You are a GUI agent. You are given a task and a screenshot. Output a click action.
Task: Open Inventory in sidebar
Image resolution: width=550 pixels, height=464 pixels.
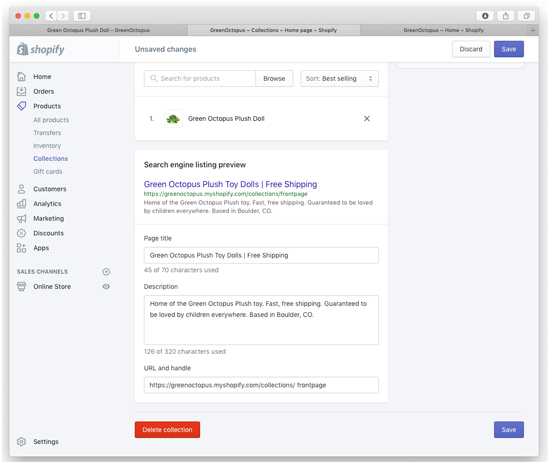[47, 146]
